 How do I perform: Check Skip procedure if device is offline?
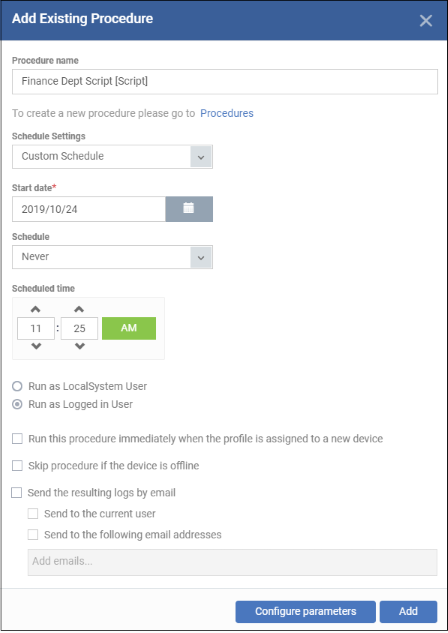17,465
